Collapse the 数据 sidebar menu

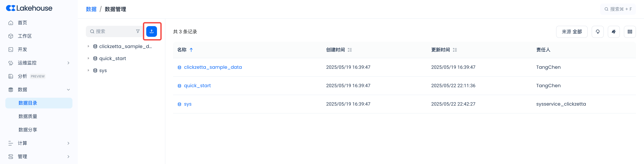(68, 90)
